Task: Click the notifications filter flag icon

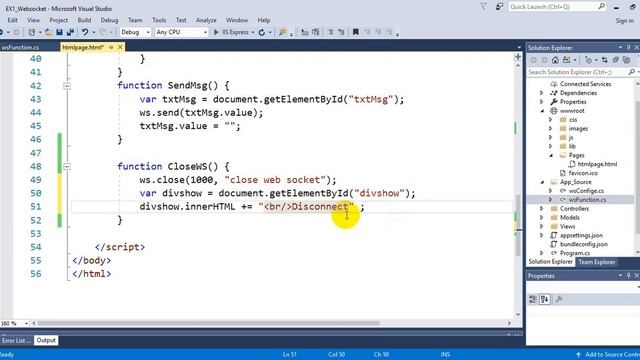Action: [x=484, y=7]
